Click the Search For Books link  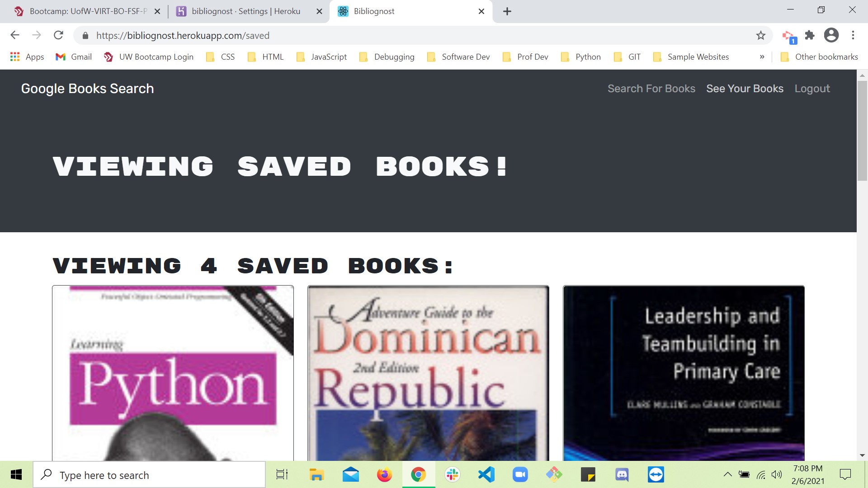coord(651,89)
